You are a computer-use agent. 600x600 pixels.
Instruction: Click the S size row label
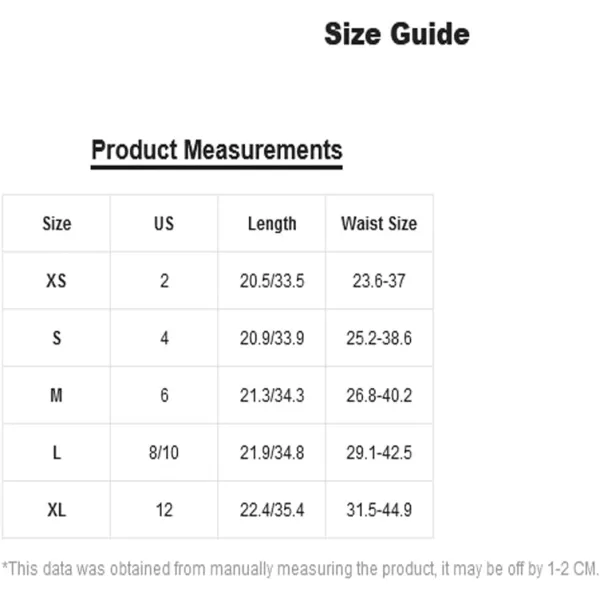coord(57,338)
